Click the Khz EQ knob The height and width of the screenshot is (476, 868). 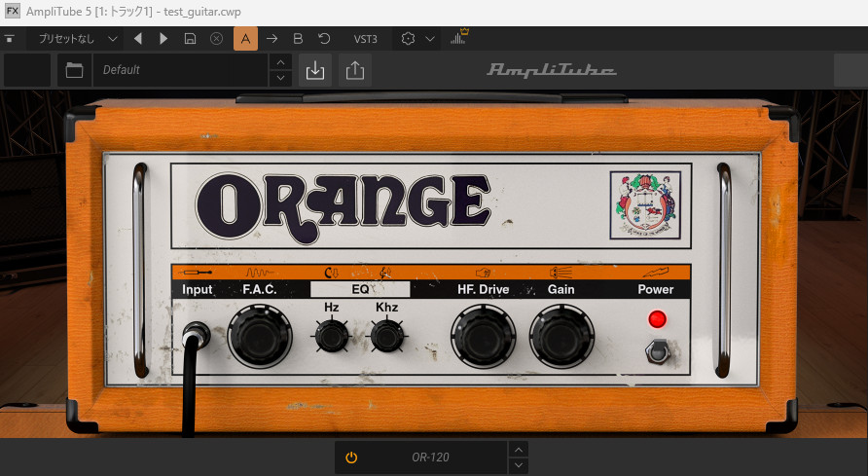coord(387,336)
